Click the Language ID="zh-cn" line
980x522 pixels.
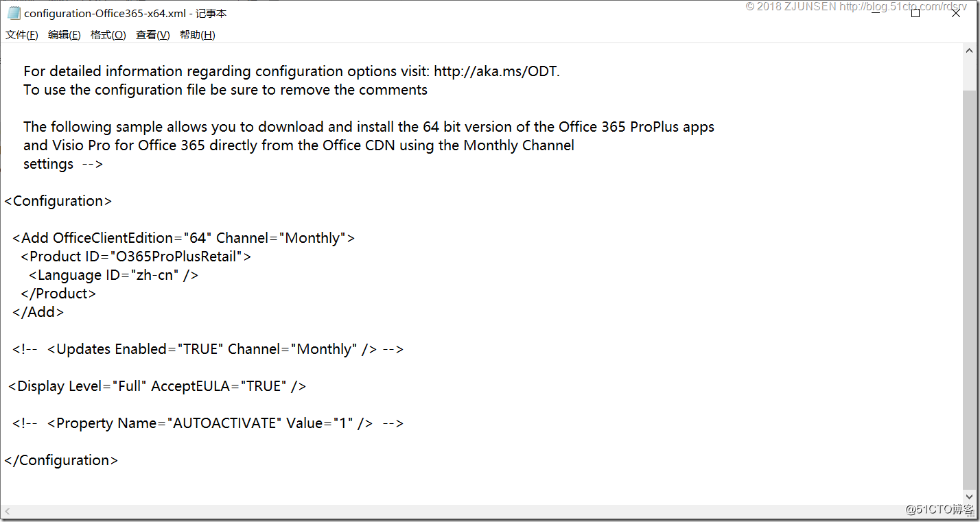click(114, 275)
